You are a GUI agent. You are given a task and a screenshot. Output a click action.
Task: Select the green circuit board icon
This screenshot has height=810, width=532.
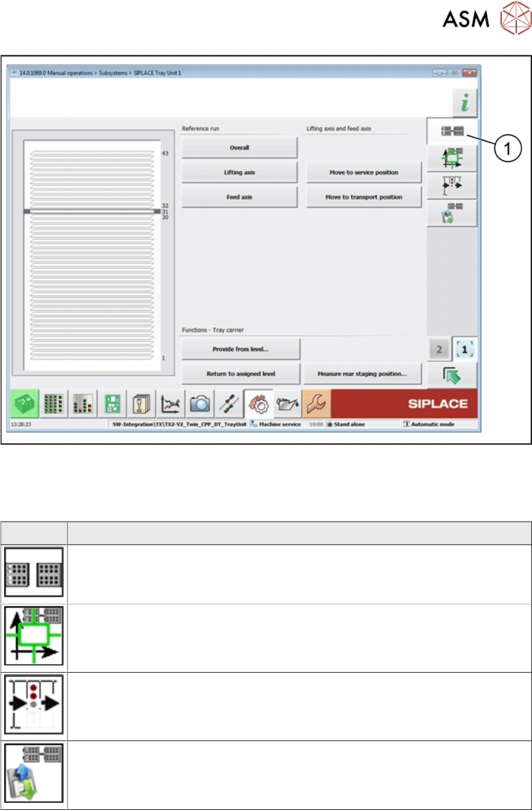click(112, 404)
